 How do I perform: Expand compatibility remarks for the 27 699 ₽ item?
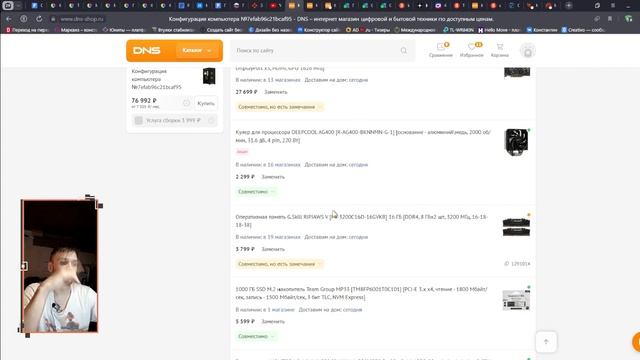tap(279, 107)
